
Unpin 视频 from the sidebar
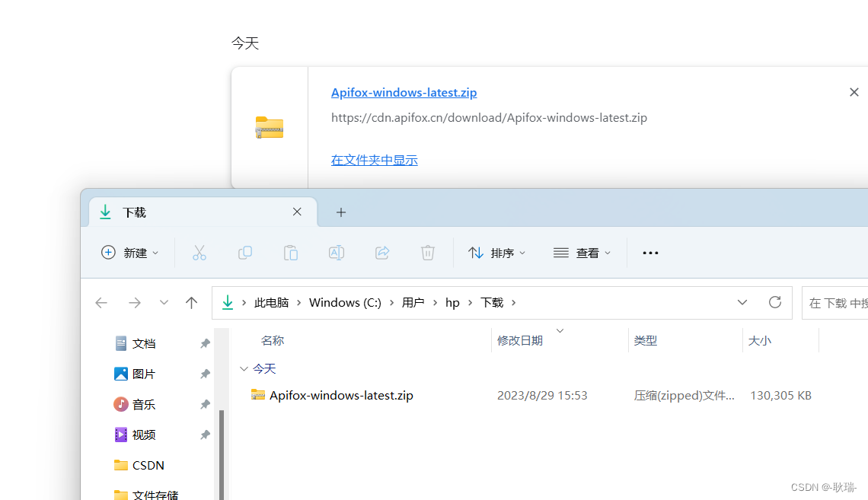click(x=204, y=435)
